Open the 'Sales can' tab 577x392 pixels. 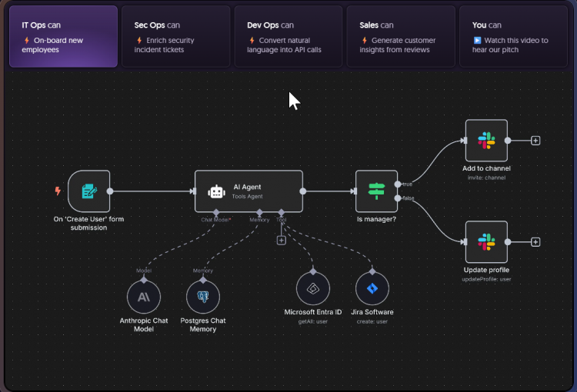tap(400, 36)
